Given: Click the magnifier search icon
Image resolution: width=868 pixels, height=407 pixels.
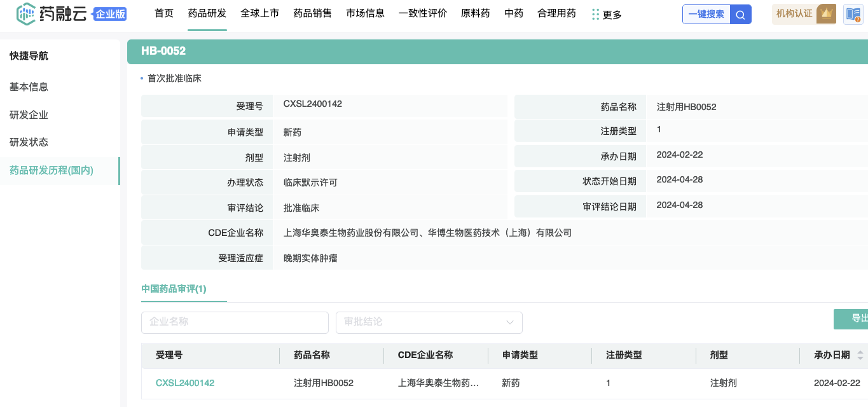Looking at the screenshot, I should (x=740, y=15).
